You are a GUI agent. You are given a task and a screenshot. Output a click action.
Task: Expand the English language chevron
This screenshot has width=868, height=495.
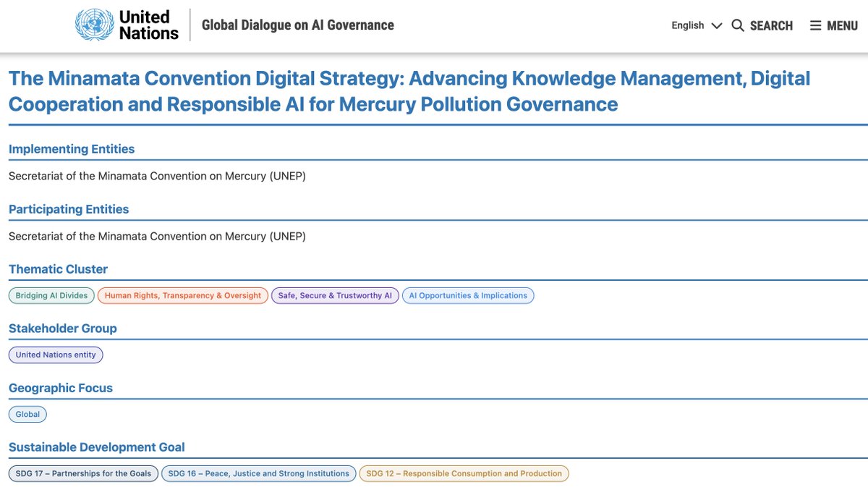click(717, 25)
